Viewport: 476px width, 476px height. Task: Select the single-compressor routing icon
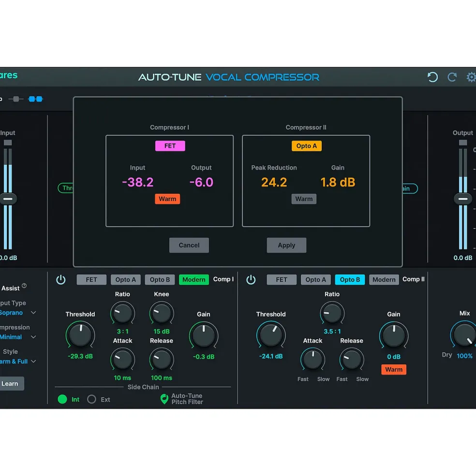point(16,99)
